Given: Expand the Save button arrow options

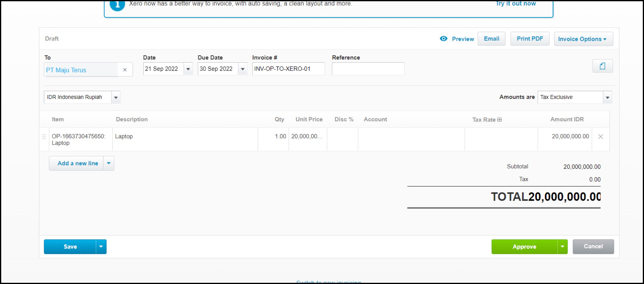Looking at the screenshot, I should [101, 247].
